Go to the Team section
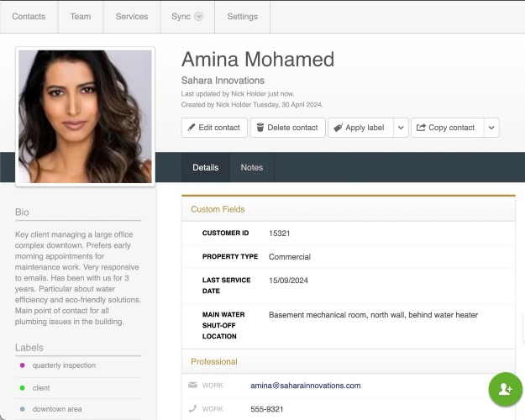The width and height of the screenshot is (525, 420). click(81, 17)
